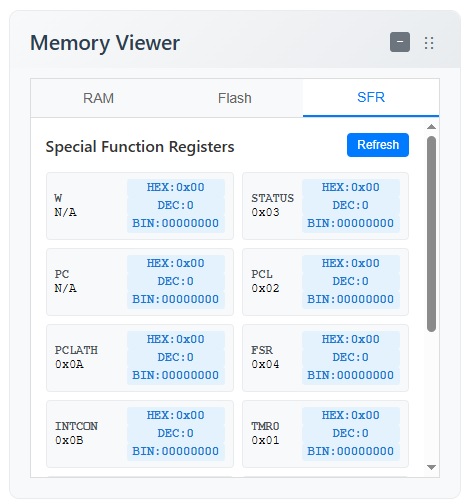Viewport: 473px width, 504px height.
Task: Click the PC register HEX value
Action: [x=176, y=263]
